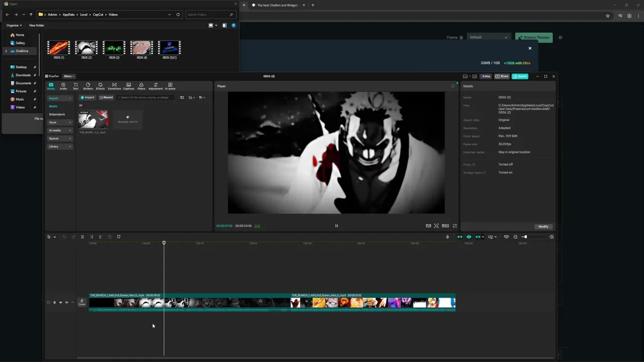Screen dimensions: 644x362
Task: Open the Player panel options menu
Action: point(452,86)
